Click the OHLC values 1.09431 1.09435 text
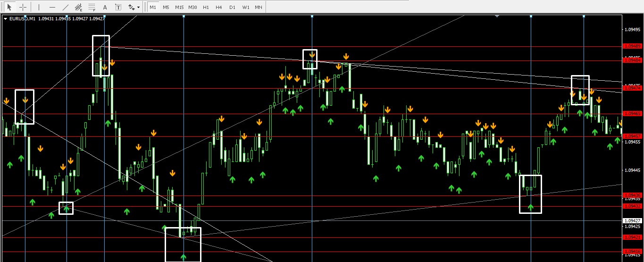644x262 pixels. click(55, 18)
